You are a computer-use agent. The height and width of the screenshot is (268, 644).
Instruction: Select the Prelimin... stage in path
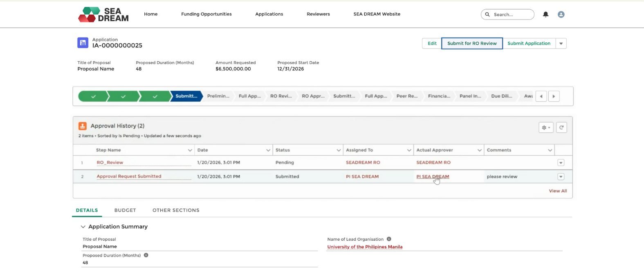(218, 96)
